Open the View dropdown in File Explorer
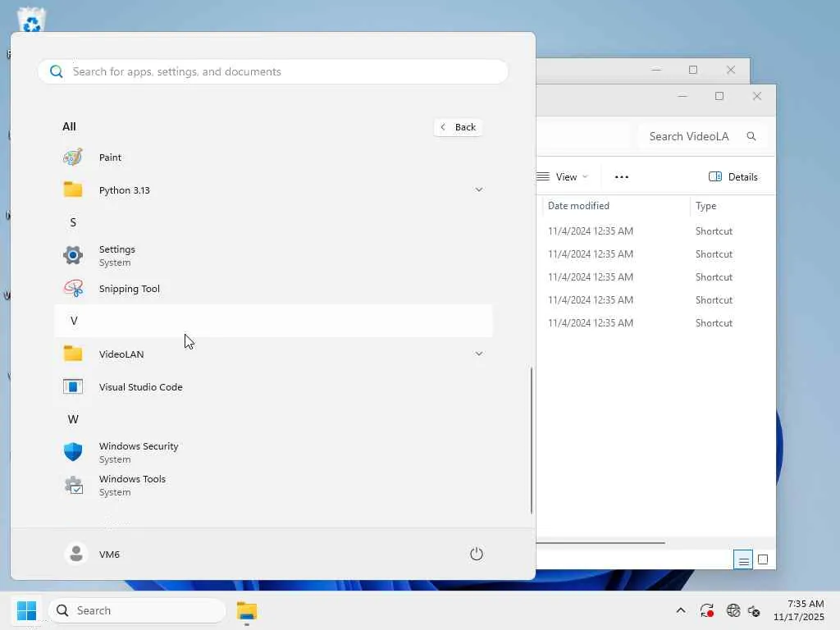 pyautogui.click(x=563, y=177)
